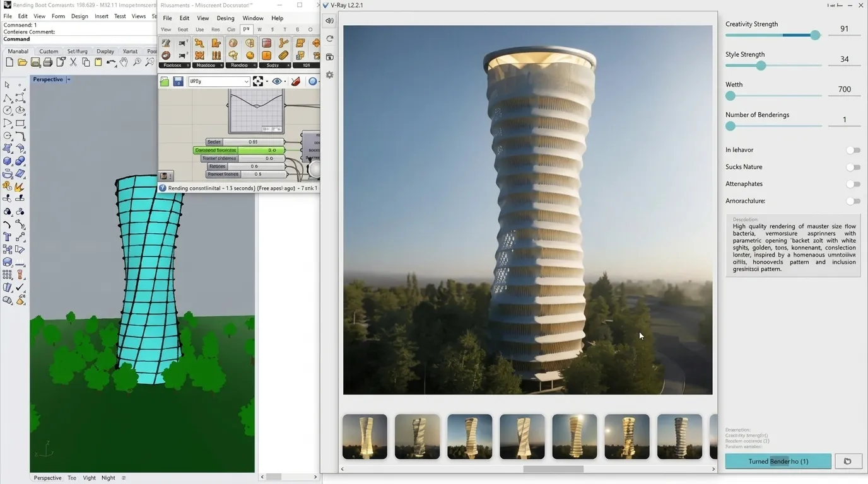
Task: Click the green highlighted number slider in Grasshopper
Action: pos(239,151)
